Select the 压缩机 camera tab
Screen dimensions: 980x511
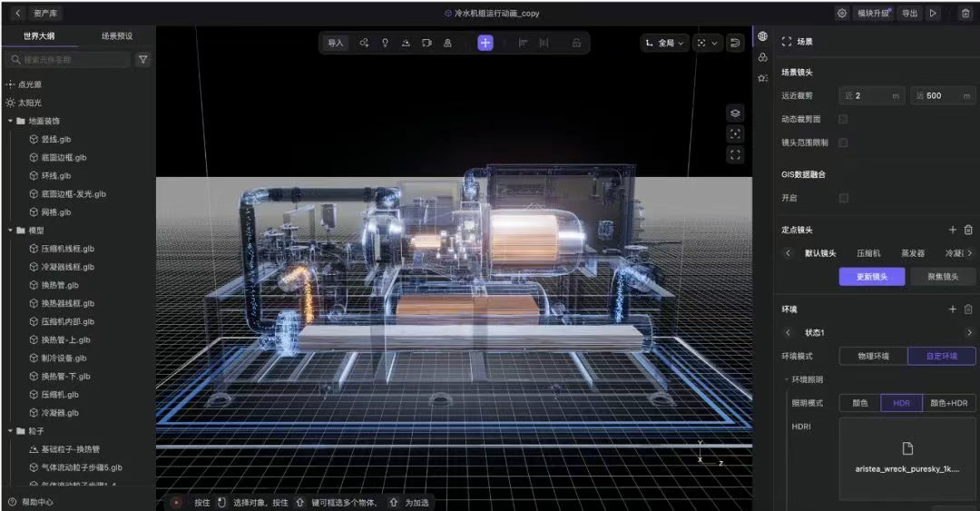click(868, 252)
